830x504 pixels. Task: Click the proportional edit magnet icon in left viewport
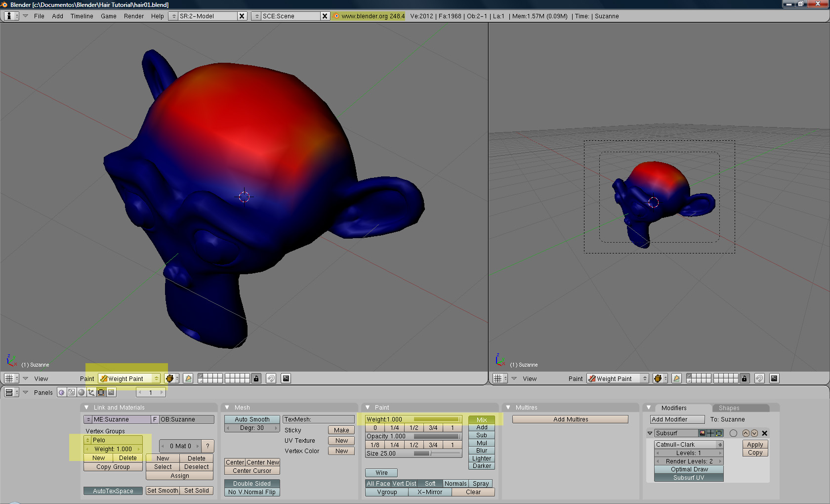tap(271, 378)
